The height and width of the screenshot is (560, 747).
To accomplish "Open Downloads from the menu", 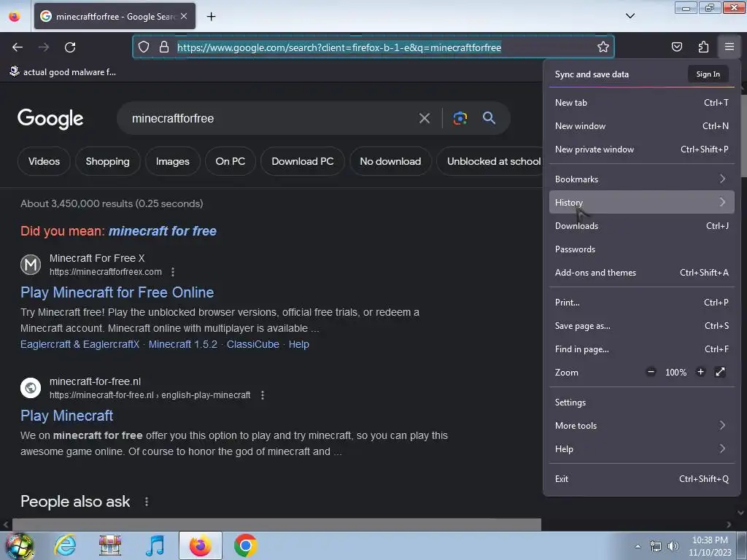I will click(641, 226).
